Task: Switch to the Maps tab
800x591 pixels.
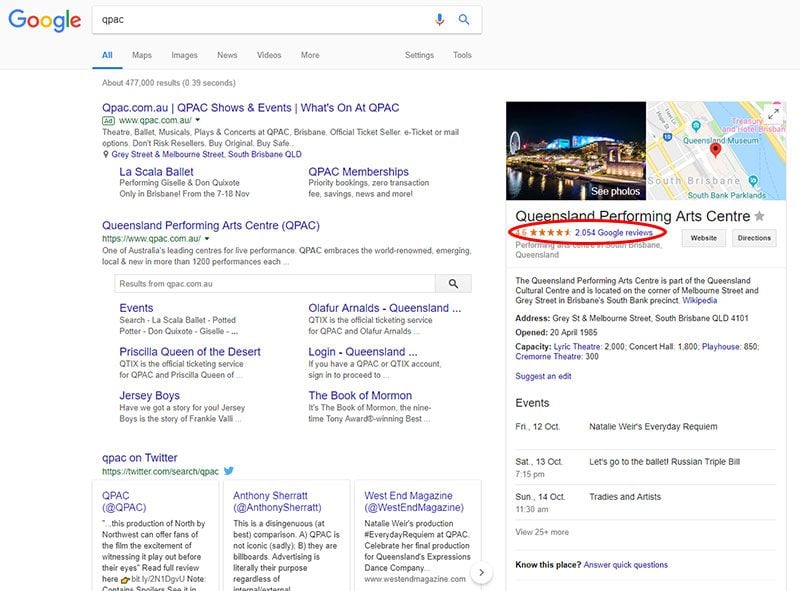Action: [140, 55]
